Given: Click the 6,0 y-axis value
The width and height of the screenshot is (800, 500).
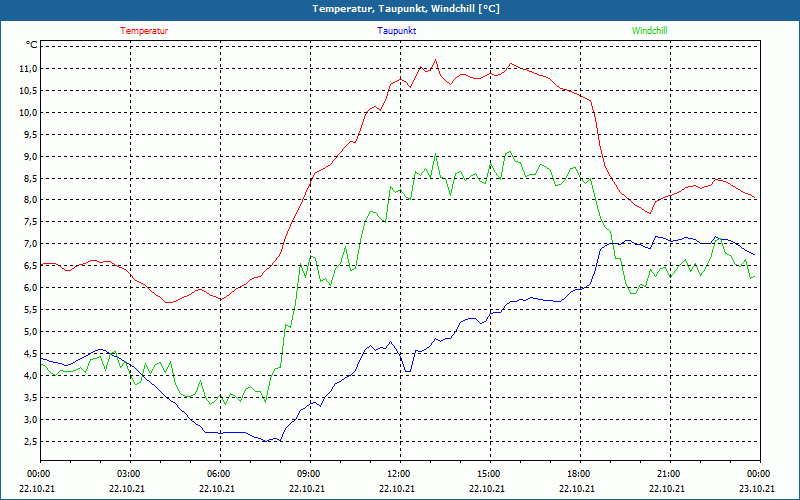Looking at the screenshot, I should (x=30, y=288).
